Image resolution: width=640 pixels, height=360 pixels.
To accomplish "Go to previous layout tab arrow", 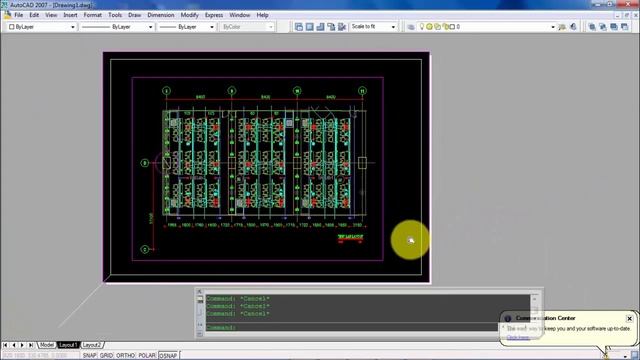I will click(x=13, y=345).
